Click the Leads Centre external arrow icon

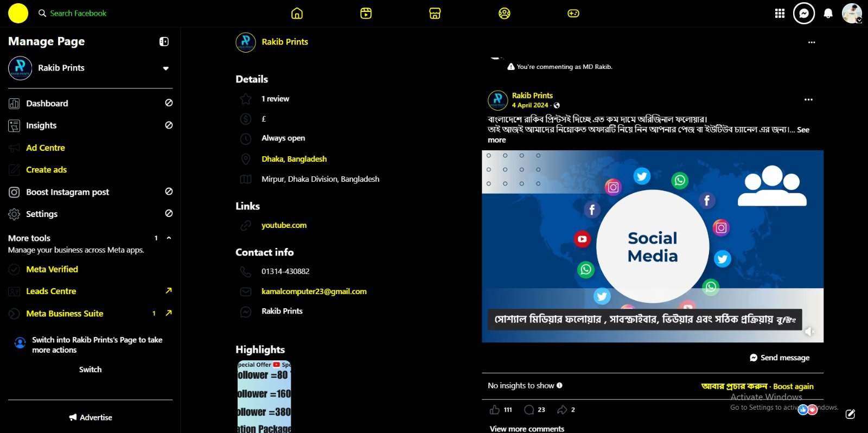tap(169, 291)
